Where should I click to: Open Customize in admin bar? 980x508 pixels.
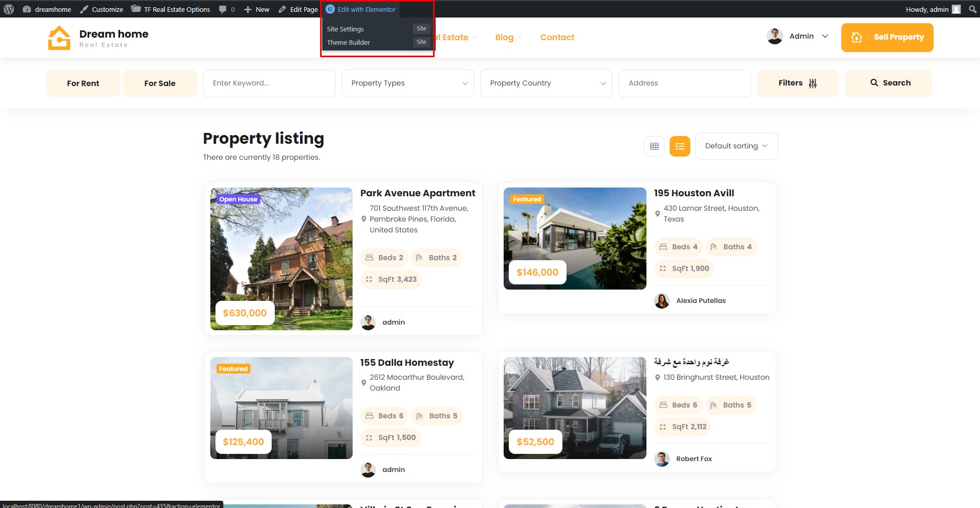pos(102,9)
